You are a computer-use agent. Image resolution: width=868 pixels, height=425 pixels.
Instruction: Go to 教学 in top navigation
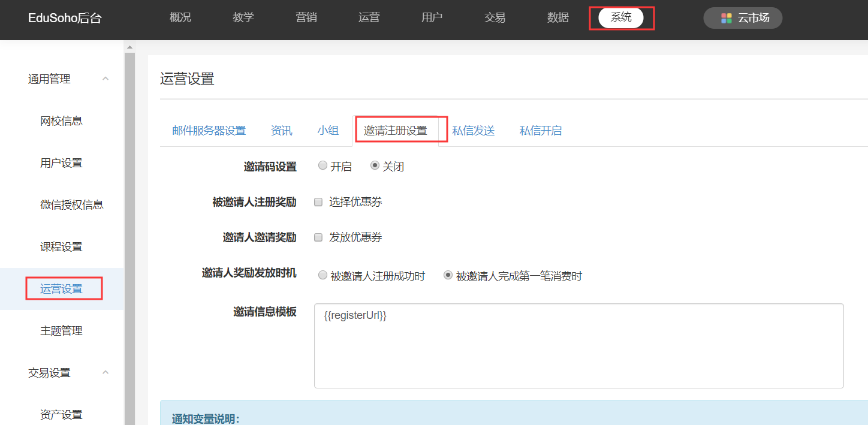[x=243, y=18]
